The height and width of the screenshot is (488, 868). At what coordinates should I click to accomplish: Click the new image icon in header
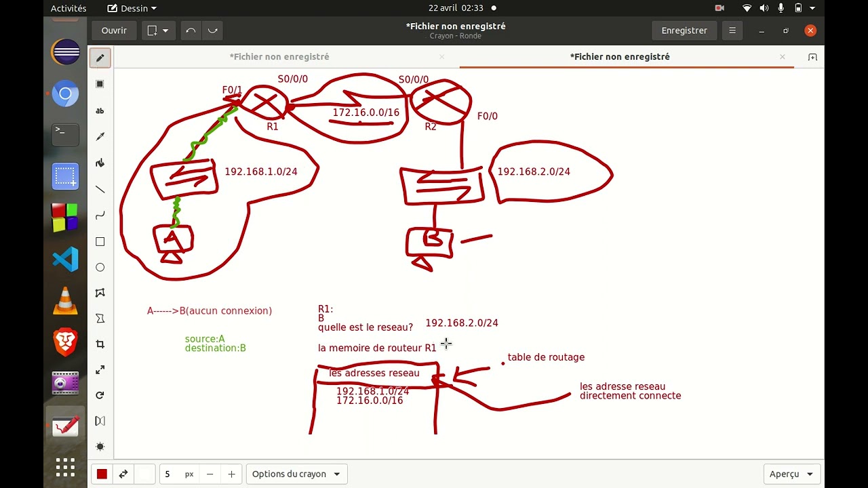(x=152, y=30)
